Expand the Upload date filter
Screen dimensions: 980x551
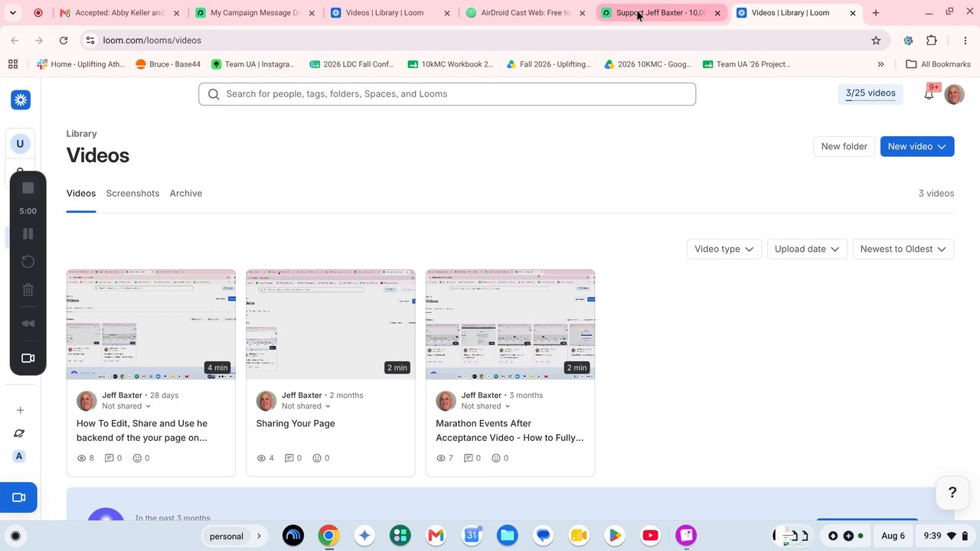[807, 249]
